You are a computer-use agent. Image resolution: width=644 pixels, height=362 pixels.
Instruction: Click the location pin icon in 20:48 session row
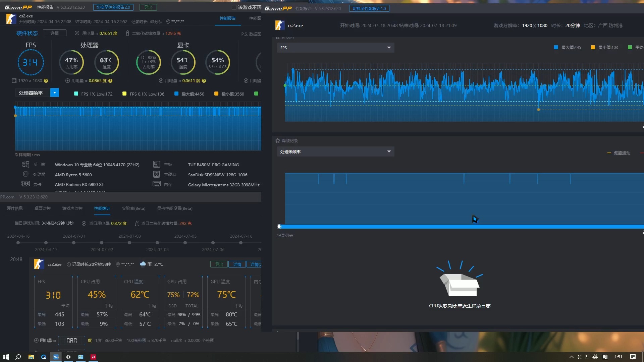pos(118,264)
